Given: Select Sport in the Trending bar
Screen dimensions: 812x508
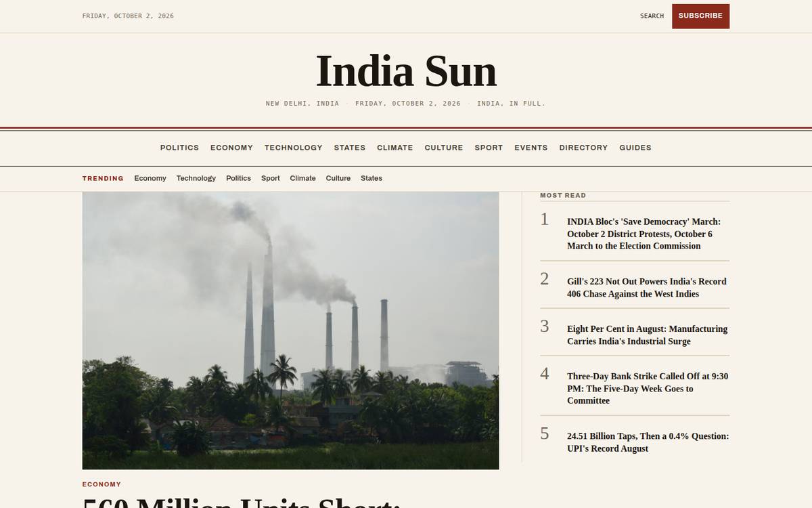Looking at the screenshot, I should 271,178.
